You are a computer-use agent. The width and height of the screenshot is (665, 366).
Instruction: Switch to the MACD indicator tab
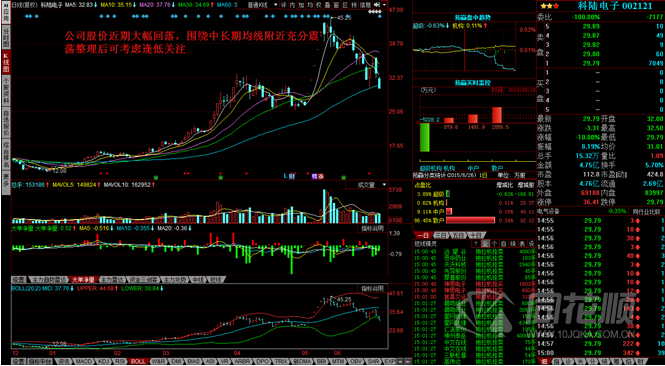85,361
